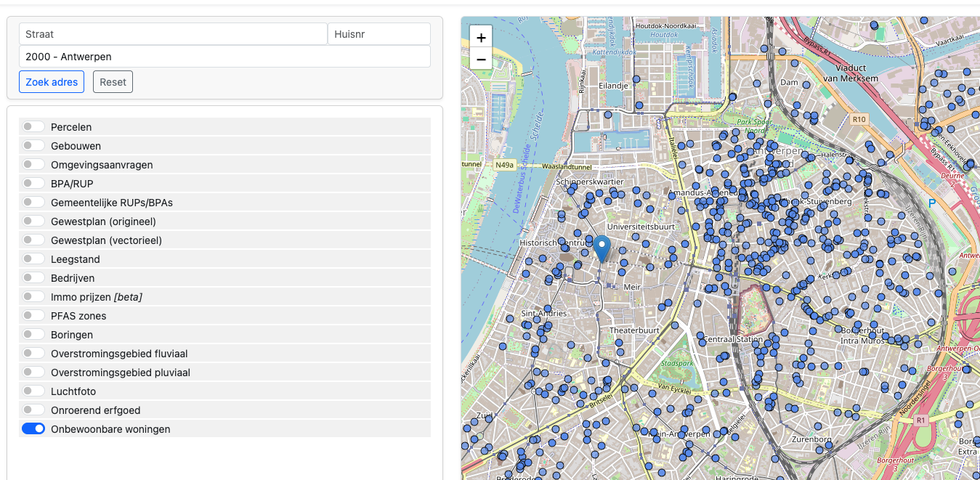Show the Omgevingsaanvragen layer
980x480 pixels.
tap(33, 165)
